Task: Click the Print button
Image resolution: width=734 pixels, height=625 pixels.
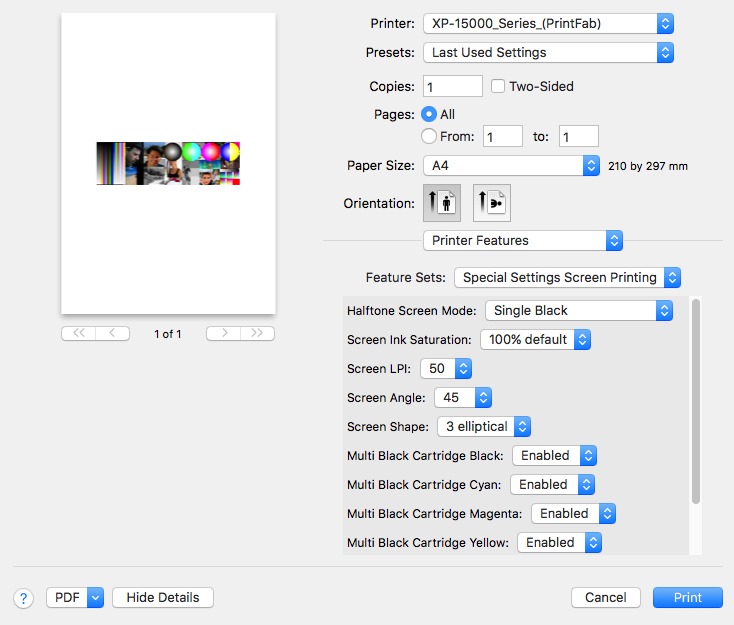Action: [687, 597]
